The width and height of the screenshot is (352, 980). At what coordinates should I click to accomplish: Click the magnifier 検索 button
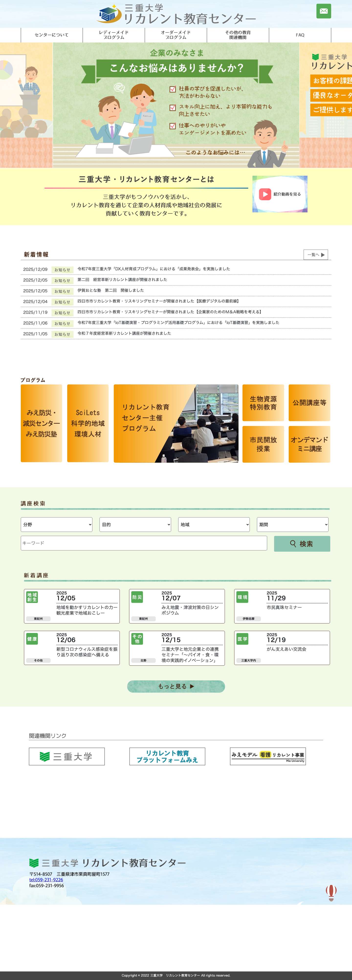tap(302, 544)
